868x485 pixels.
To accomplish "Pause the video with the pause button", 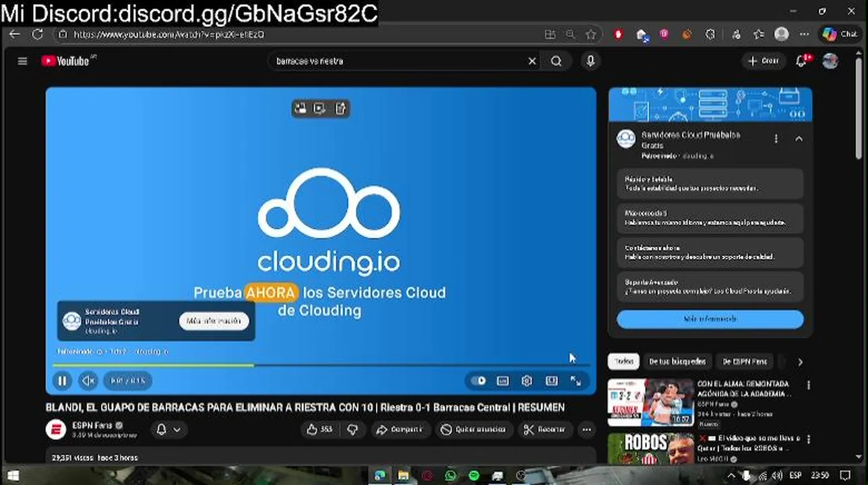I will tap(62, 381).
